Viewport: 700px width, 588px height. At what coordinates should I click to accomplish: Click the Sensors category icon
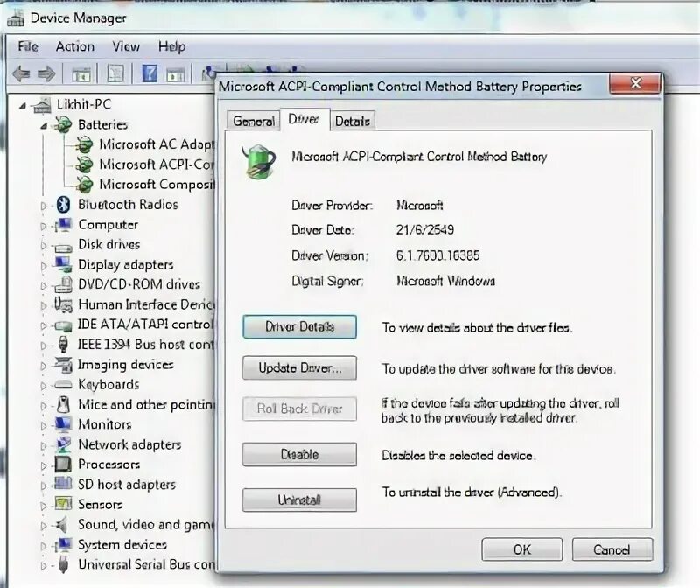[63, 504]
